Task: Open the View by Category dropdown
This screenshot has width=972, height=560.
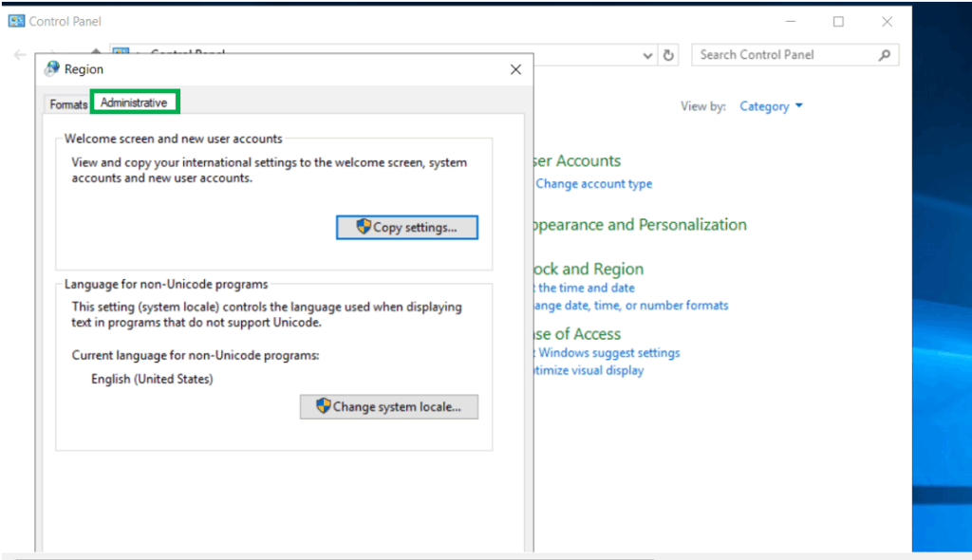Action: point(771,106)
